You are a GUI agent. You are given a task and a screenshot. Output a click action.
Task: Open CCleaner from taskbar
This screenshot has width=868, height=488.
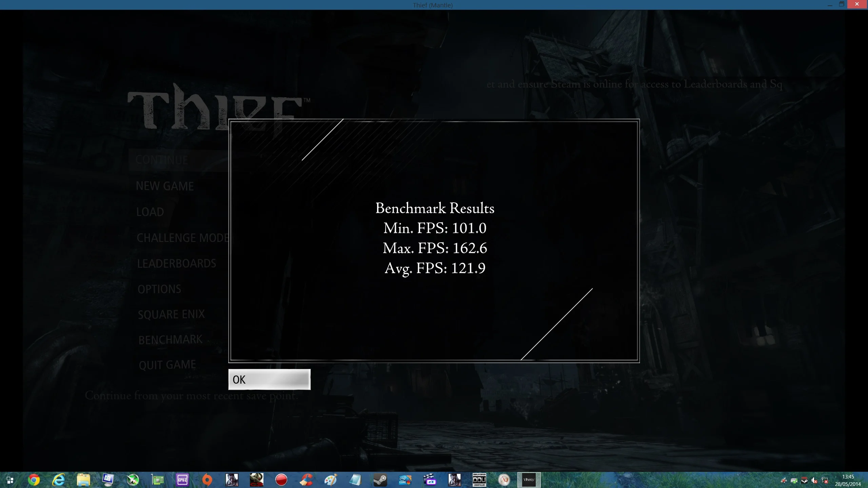click(x=306, y=480)
